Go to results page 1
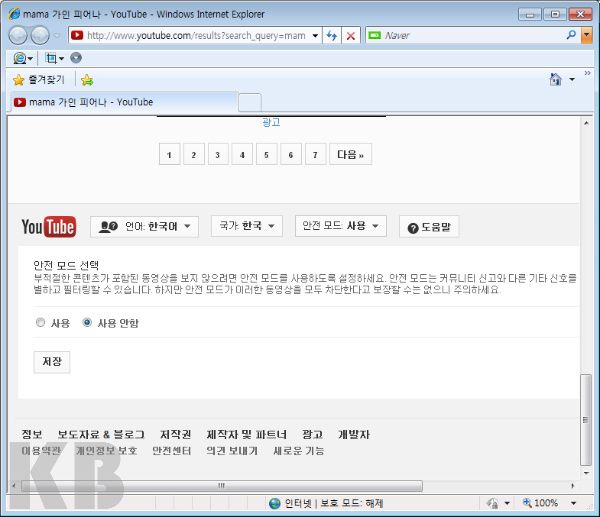This screenshot has width=600, height=517. (x=169, y=154)
